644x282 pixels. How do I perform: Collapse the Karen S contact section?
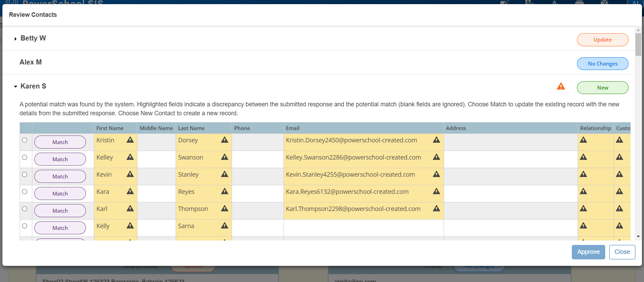point(15,87)
